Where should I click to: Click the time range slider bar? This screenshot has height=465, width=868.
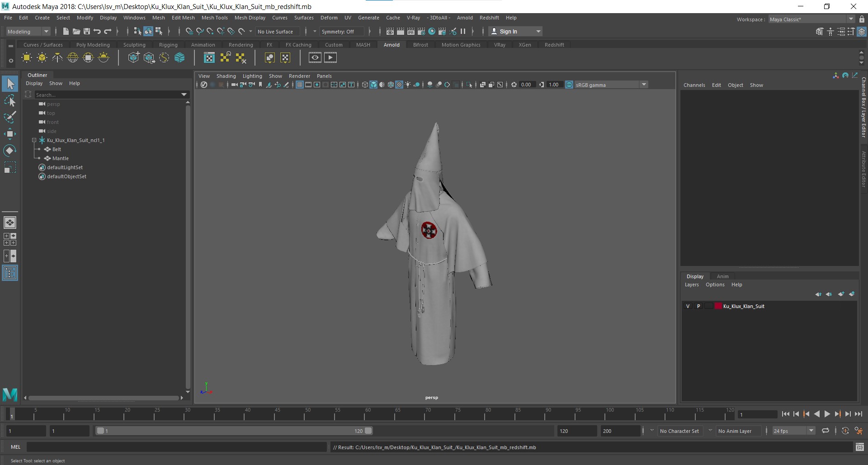pyautogui.click(x=234, y=431)
